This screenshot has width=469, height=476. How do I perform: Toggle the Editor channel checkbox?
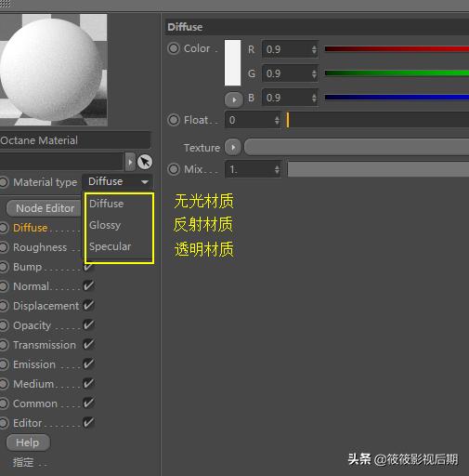(88, 423)
